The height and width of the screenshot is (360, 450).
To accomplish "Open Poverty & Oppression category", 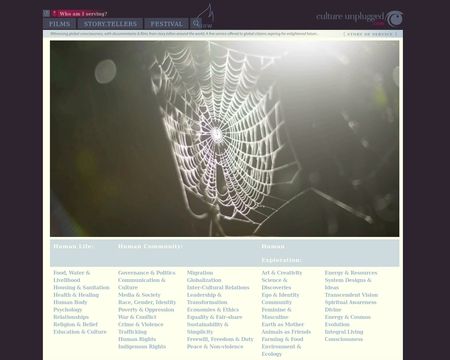I will click(146, 309).
